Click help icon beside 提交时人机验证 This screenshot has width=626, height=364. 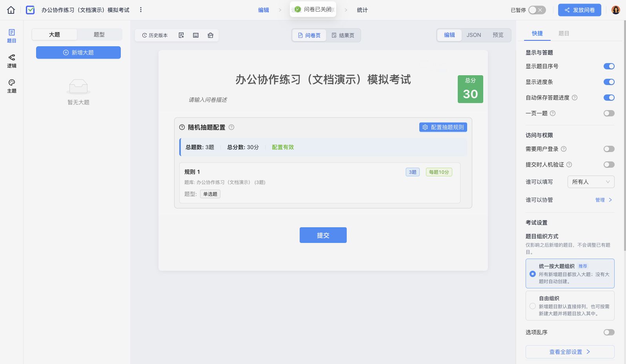coord(569,165)
